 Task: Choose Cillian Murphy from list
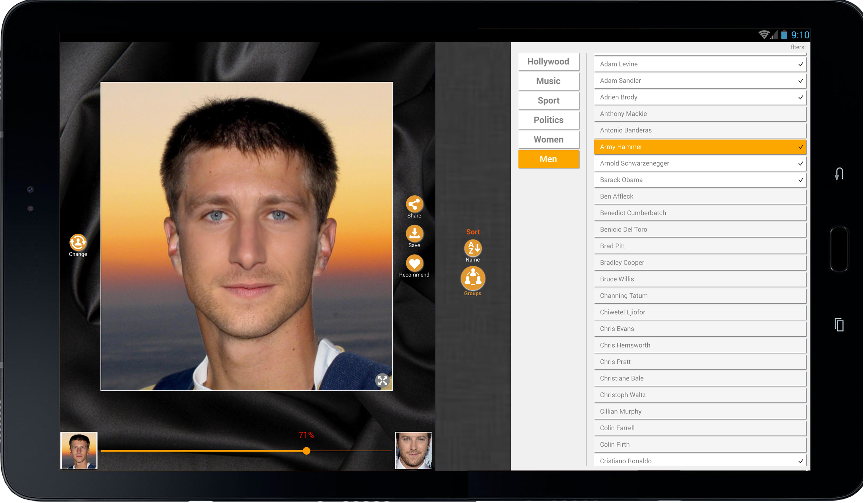(x=700, y=411)
